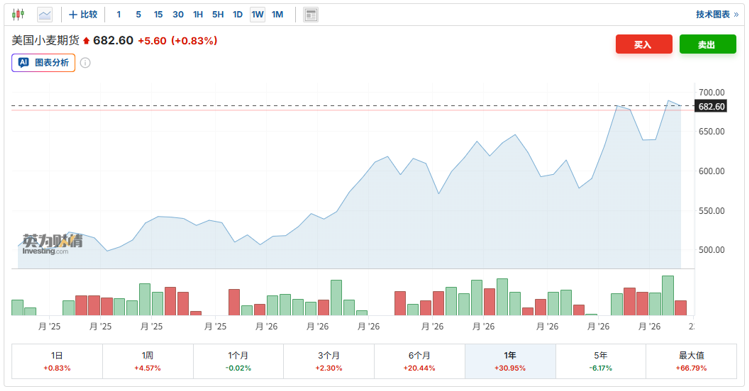Select the 1W interval
This screenshot has width=749, height=391.
point(257,15)
